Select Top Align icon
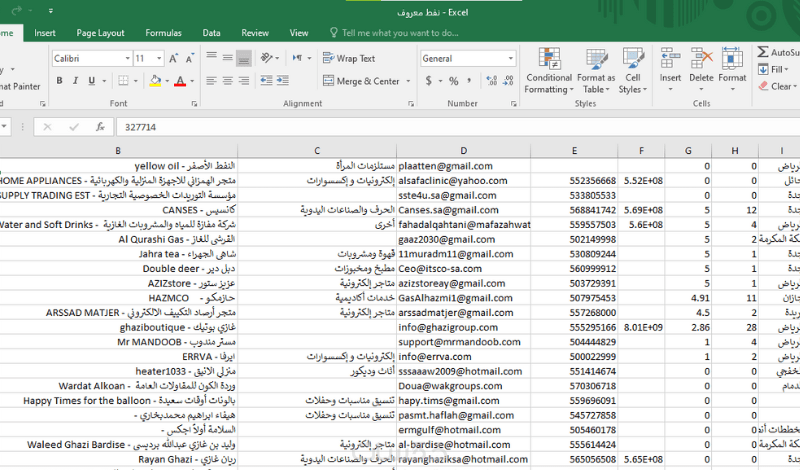This screenshot has width=800, height=470. (211, 58)
